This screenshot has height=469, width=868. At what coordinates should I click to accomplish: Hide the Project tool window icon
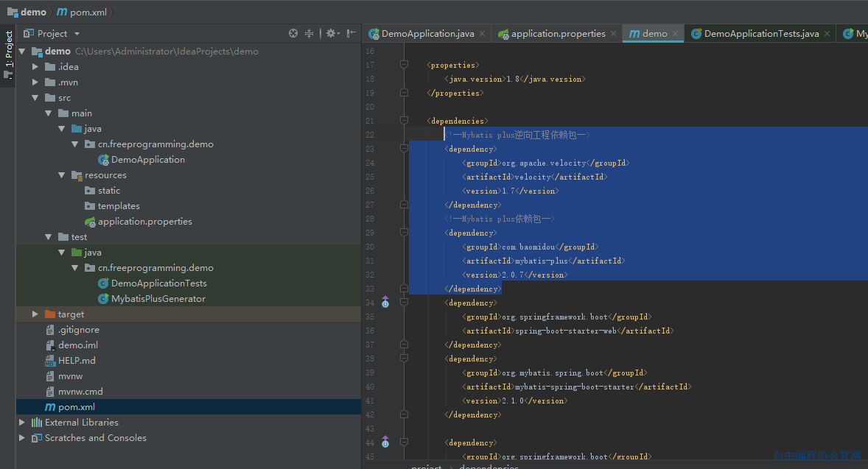[351, 33]
